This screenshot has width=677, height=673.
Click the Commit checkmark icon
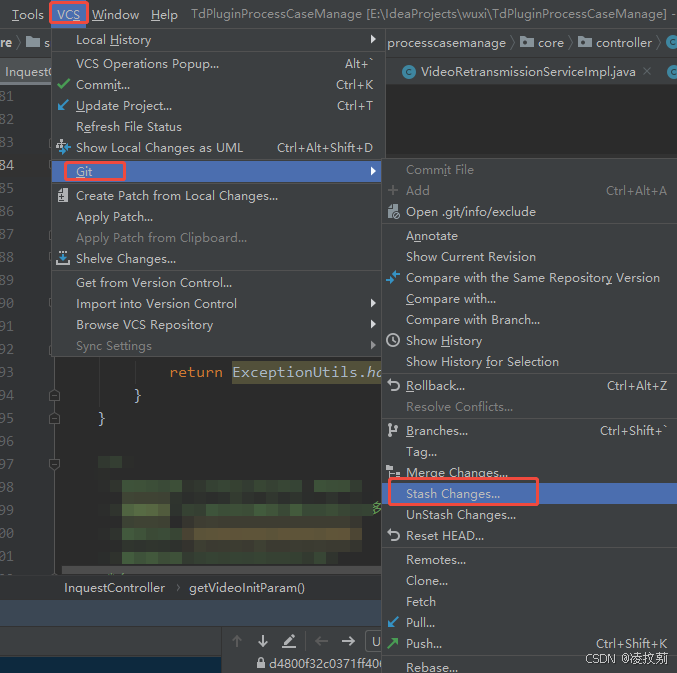pyautogui.click(x=63, y=84)
